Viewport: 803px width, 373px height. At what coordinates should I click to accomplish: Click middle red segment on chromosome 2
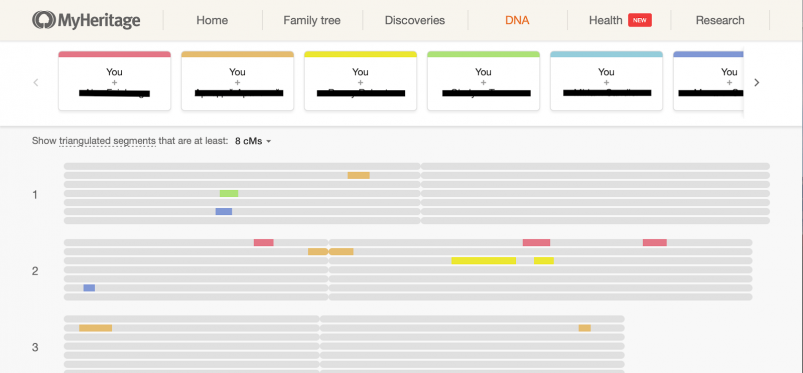point(536,242)
